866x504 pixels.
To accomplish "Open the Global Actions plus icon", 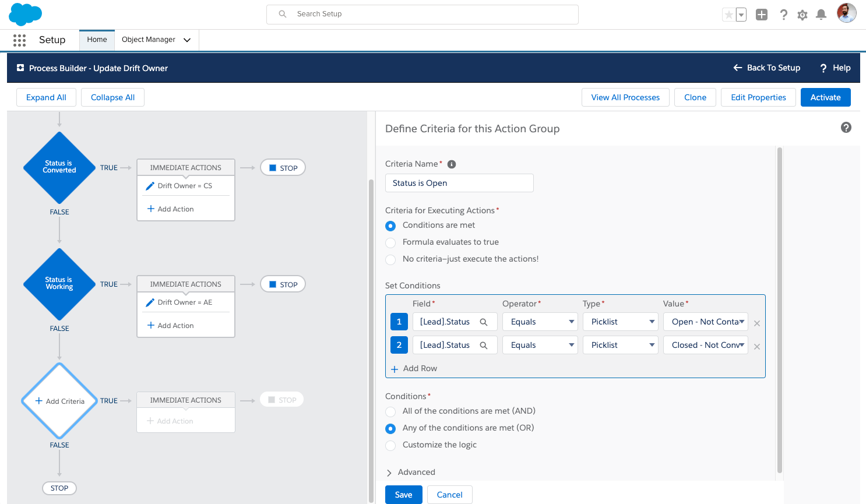I will pos(762,15).
